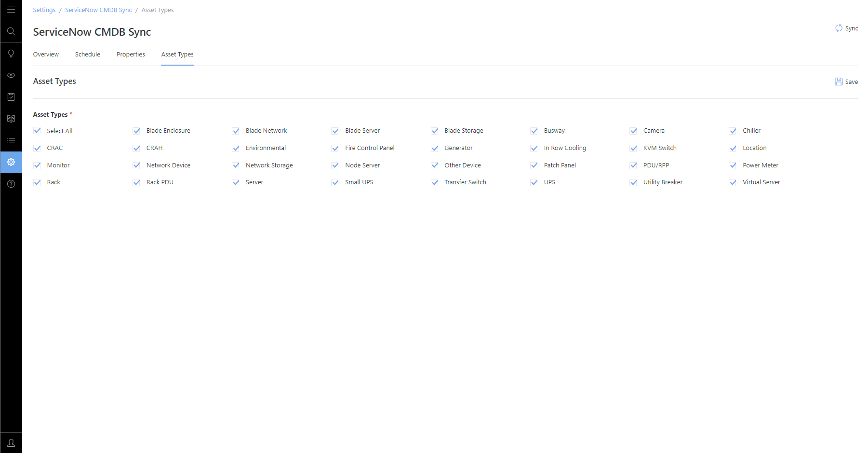Uncheck the Blade Server checkbox
Viewport: 868px width, 453px height.
(x=335, y=131)
